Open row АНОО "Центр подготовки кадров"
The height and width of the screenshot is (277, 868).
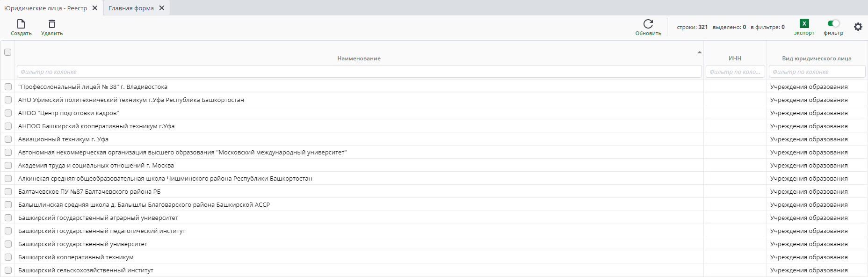69,113
